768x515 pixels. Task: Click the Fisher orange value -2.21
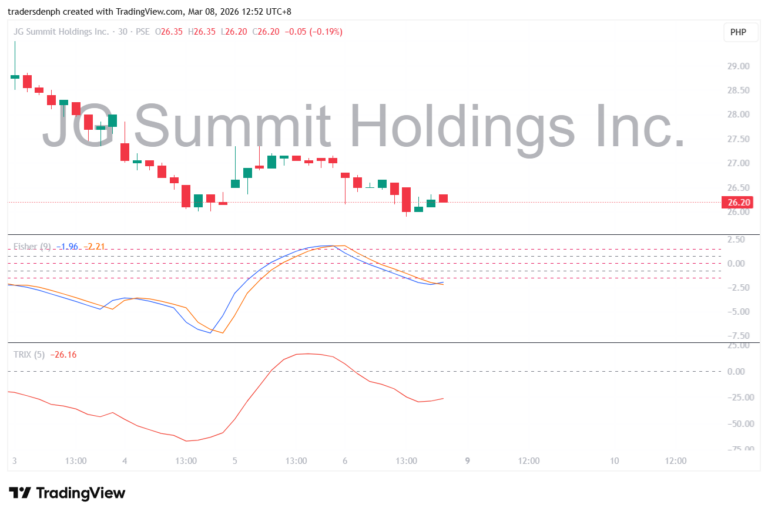click(x=95, y=246)
